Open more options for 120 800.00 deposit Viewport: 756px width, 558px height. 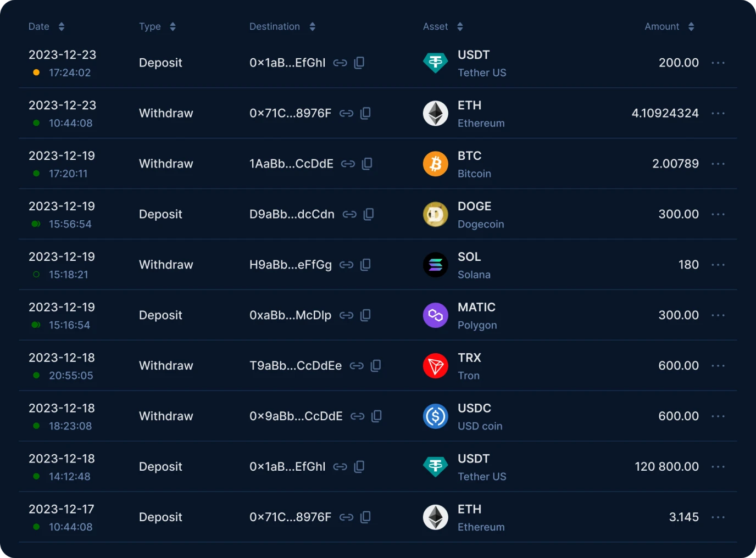pyautogui.click(x=718, y=467)
